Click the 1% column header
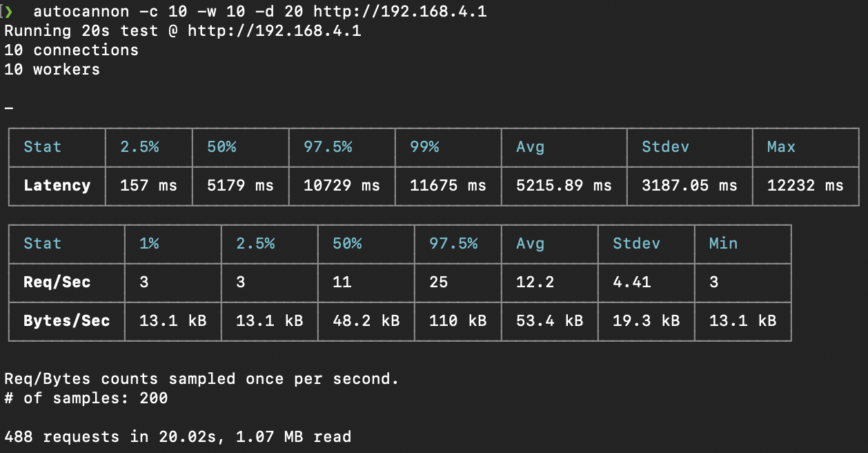Screen dimensions: 868x453 [x=148, y=244]
